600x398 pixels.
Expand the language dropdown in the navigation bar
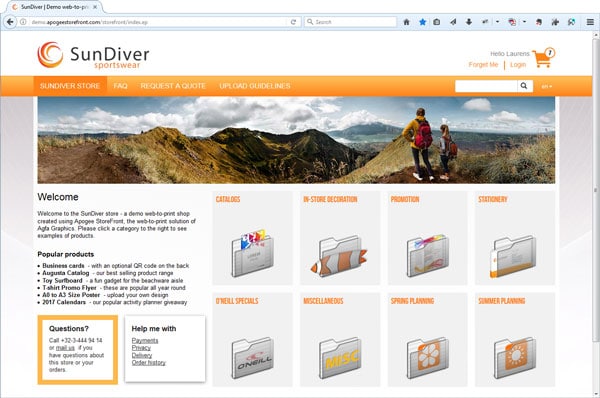coord(546,86)
